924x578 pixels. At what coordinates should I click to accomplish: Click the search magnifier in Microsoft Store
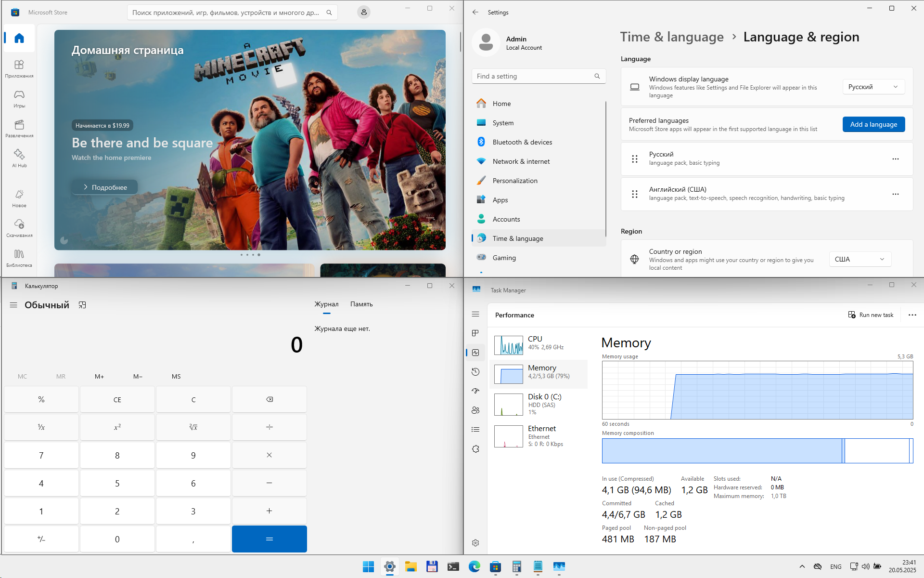tap(329, 13)
